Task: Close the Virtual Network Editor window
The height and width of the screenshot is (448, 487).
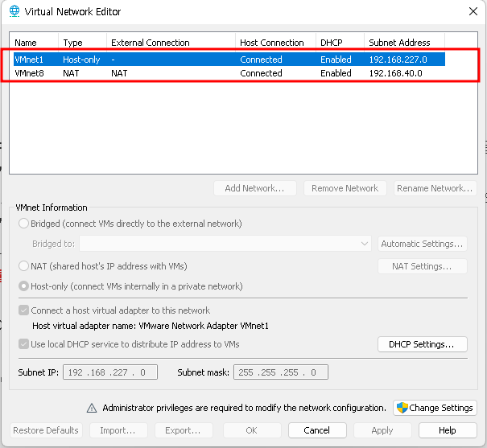Action: (473, 11)
